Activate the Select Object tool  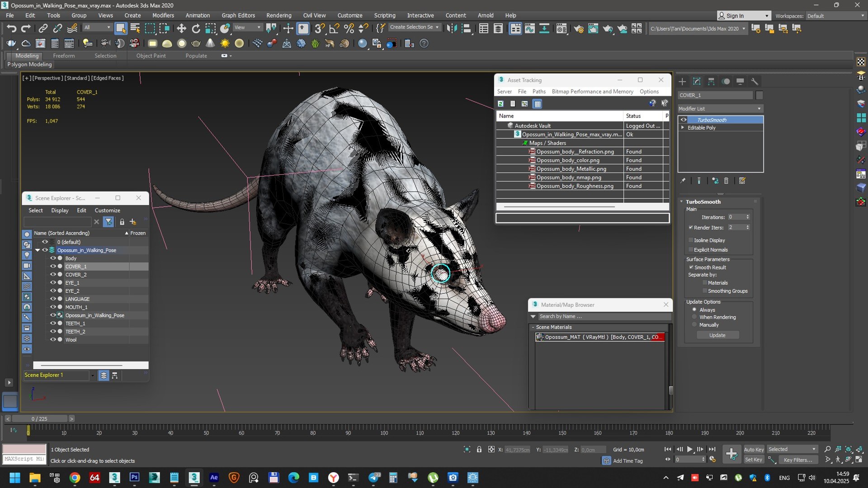coord(121,28)
